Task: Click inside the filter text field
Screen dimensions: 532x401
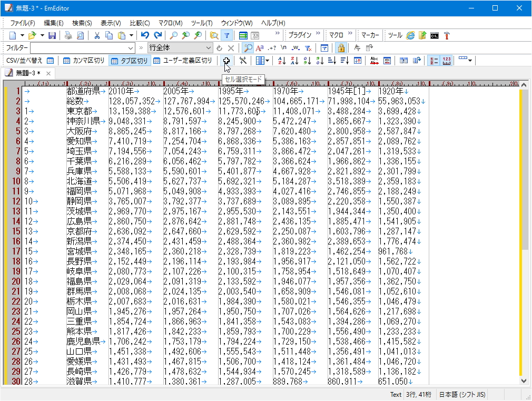Action: (78, 48)
